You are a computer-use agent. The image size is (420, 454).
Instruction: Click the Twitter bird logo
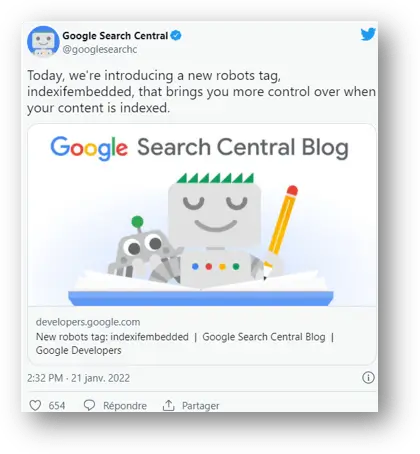(x=368, y=34)
